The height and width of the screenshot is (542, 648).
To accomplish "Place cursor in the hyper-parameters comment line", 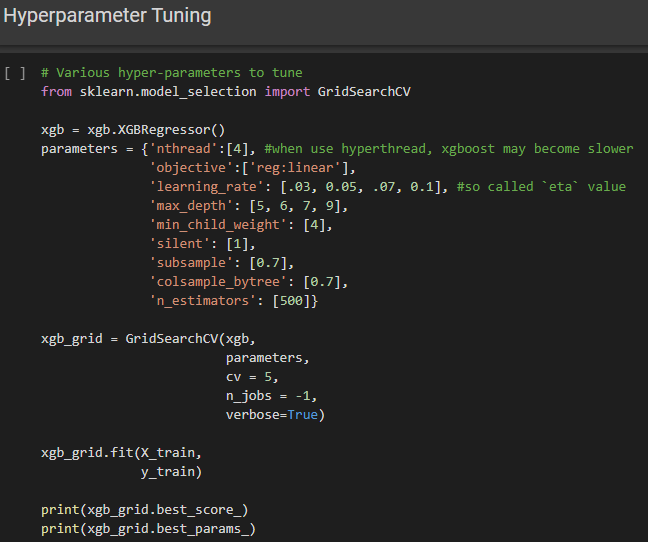I will (171, 73).
